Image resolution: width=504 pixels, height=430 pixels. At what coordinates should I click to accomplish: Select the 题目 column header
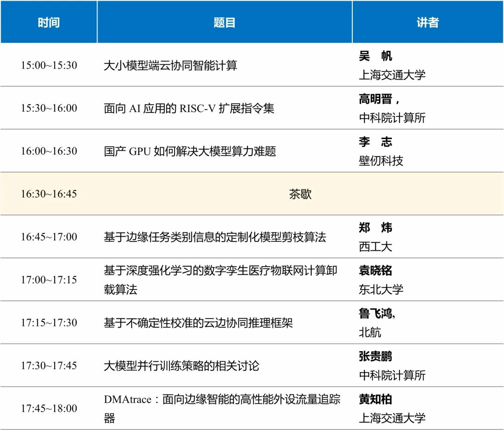coord(224,22)
